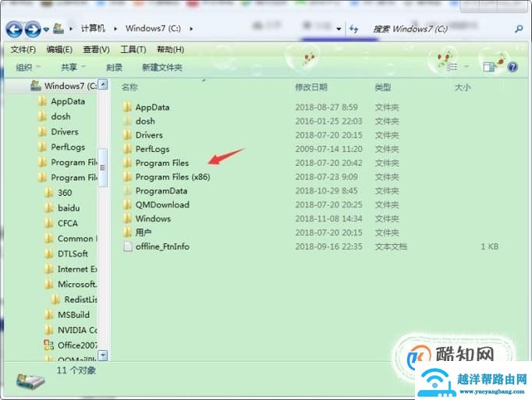Open view options dropdown arrow

pyautogui.click(x=466, y=67)
